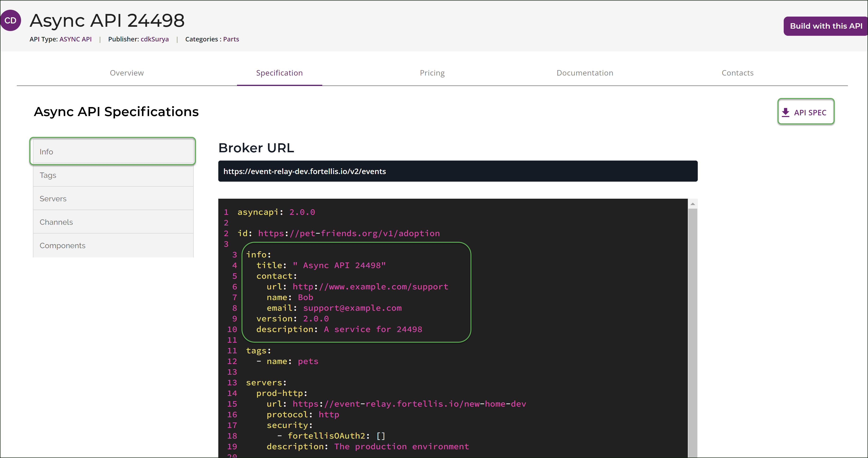Switch to the Overview tab
This screenshot has height=458, width=868.
click(127, 73)
